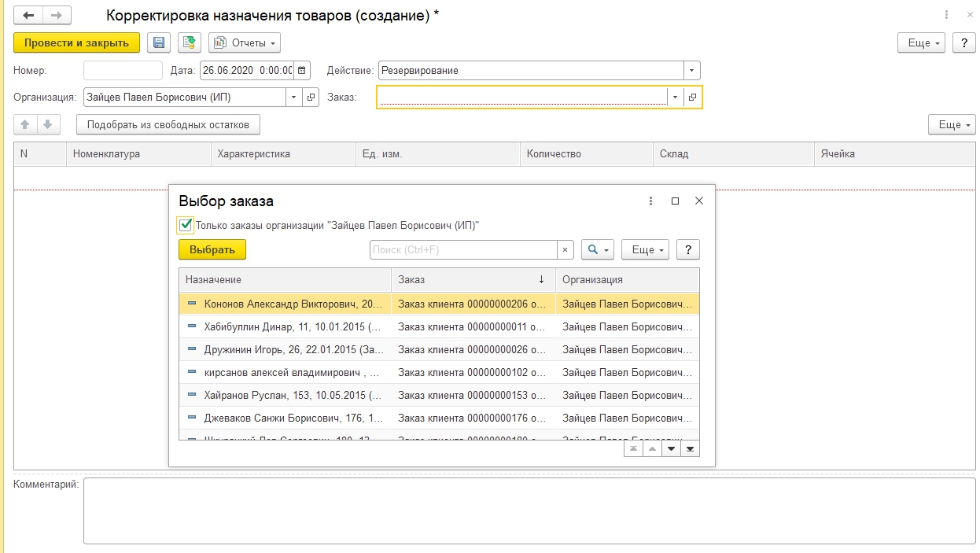The height and width of the screenshot is (553, 980).
Task: Expand the Организация dropdown arrow
Action: (294, 98)
